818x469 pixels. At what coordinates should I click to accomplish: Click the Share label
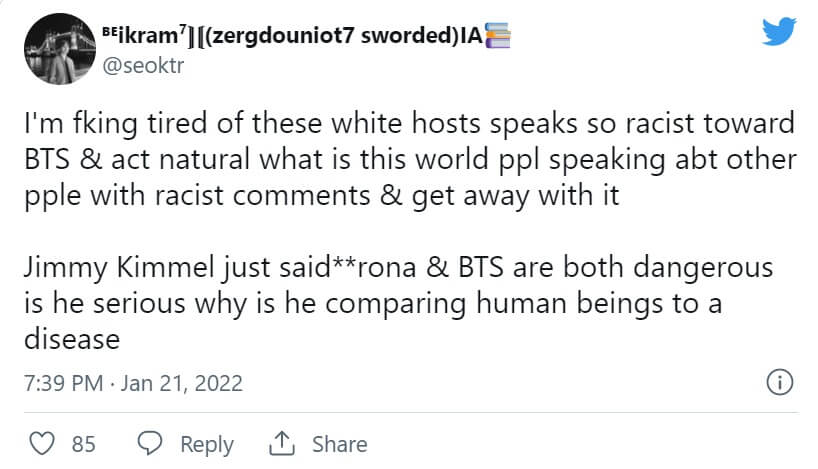coord(339,444)
